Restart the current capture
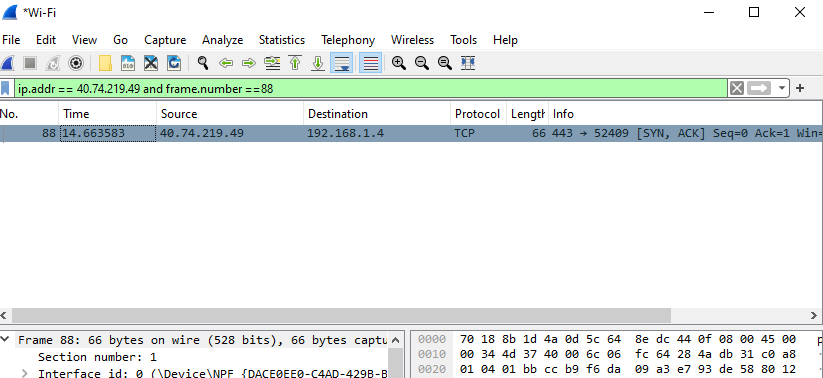823x378 pixels. tap(53, 64)
